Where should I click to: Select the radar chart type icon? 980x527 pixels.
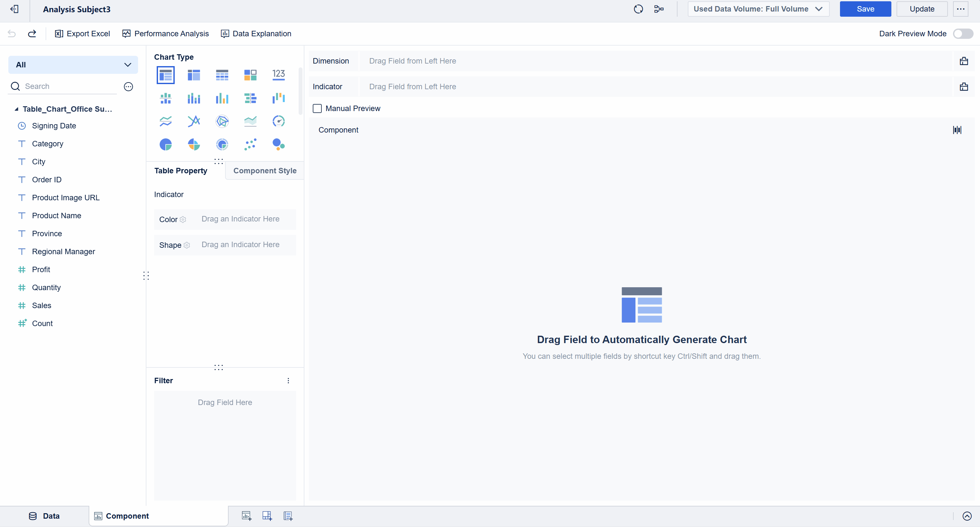222,121
